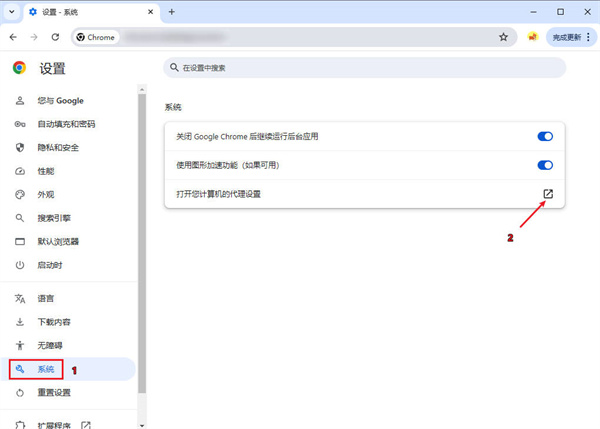600x429 pixels.
Task: Click the power icon beside 启动时
Action: (x=20, y=265)
